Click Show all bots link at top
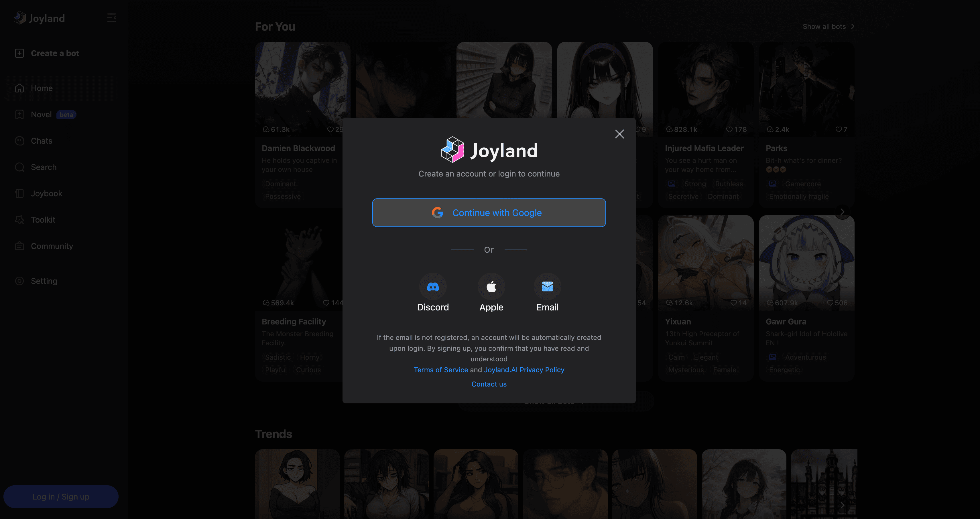 click(829, 27)
